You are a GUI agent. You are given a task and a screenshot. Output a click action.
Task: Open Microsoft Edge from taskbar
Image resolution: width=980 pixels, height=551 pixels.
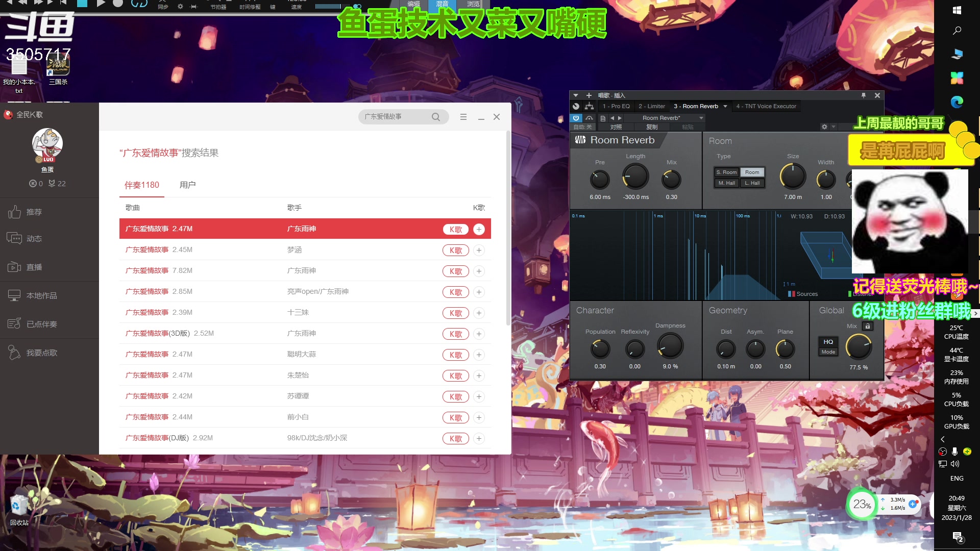pos(957,102)
